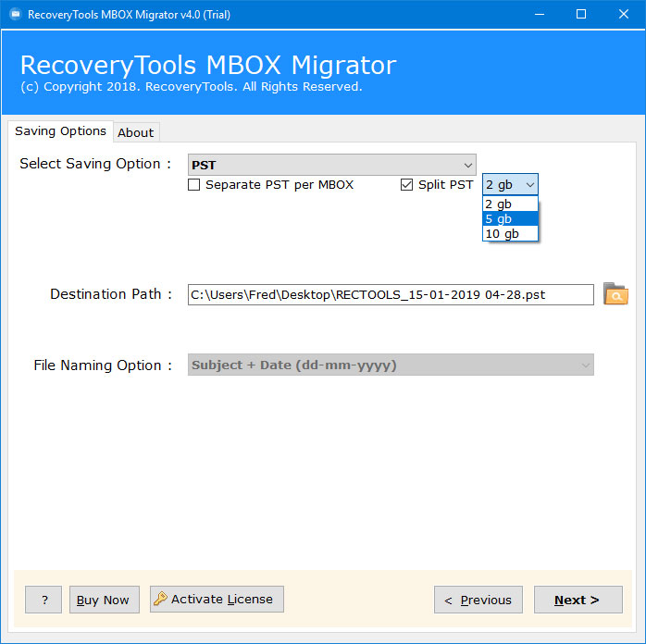Go back with the Previous button
The width and height of the screenshot is (646, 644).
(x=478, y=600)
